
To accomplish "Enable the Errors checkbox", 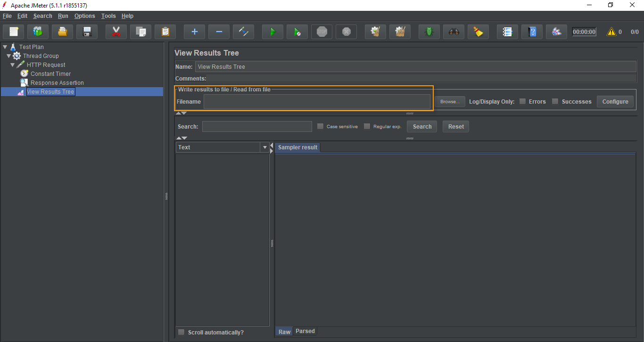I will pos(522,101).
